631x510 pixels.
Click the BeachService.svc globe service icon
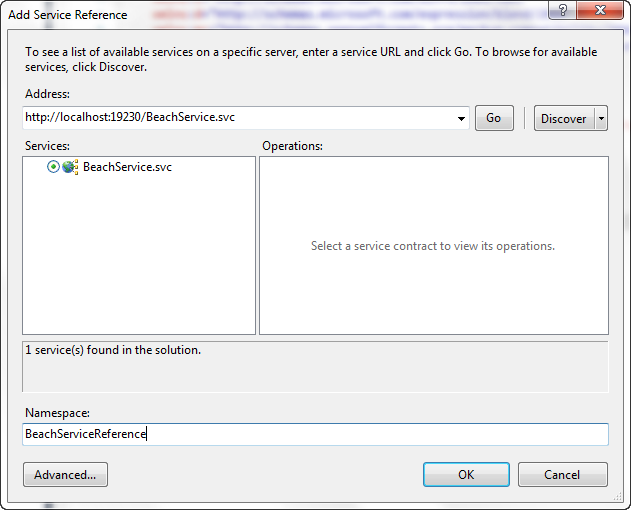tap(70, 167)
